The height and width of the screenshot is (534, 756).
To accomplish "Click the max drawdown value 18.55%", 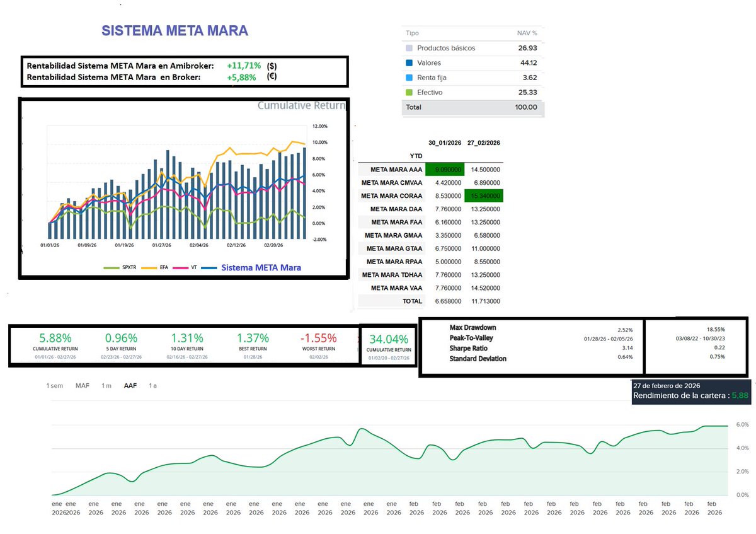I will pos(716,330).
